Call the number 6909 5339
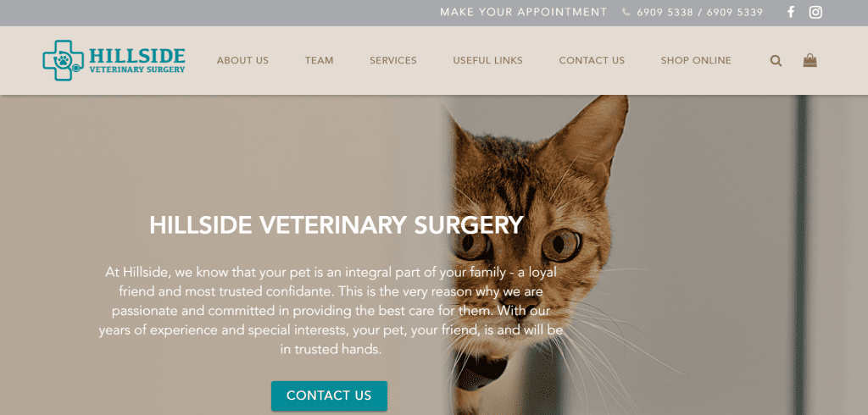The height and width of the screenshot is (415, 868). 735,12
